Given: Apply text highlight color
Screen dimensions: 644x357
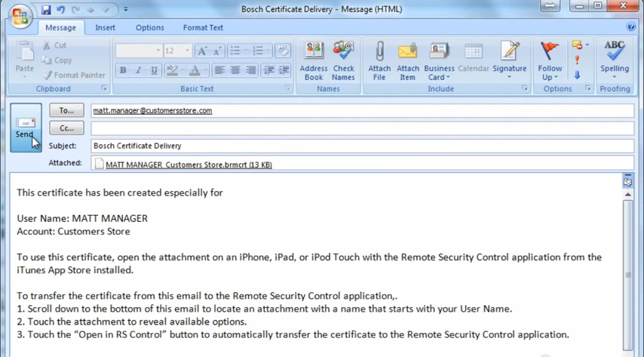Looking at the screenshot, I should (x=172, y=70).
